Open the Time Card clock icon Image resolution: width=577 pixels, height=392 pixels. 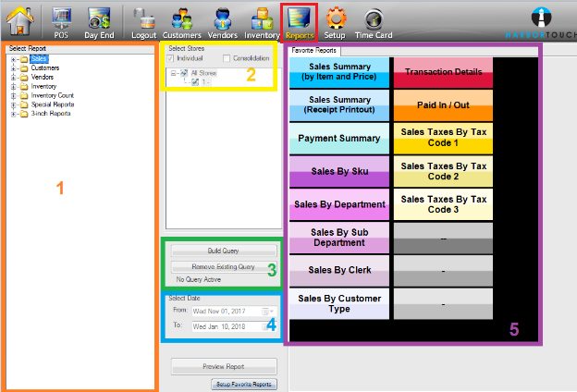pos(374,18)
